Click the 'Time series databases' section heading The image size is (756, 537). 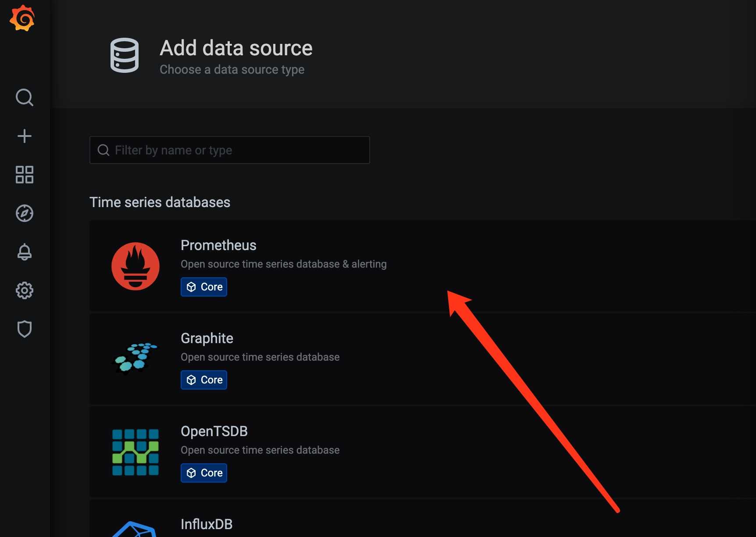(160, 202)
